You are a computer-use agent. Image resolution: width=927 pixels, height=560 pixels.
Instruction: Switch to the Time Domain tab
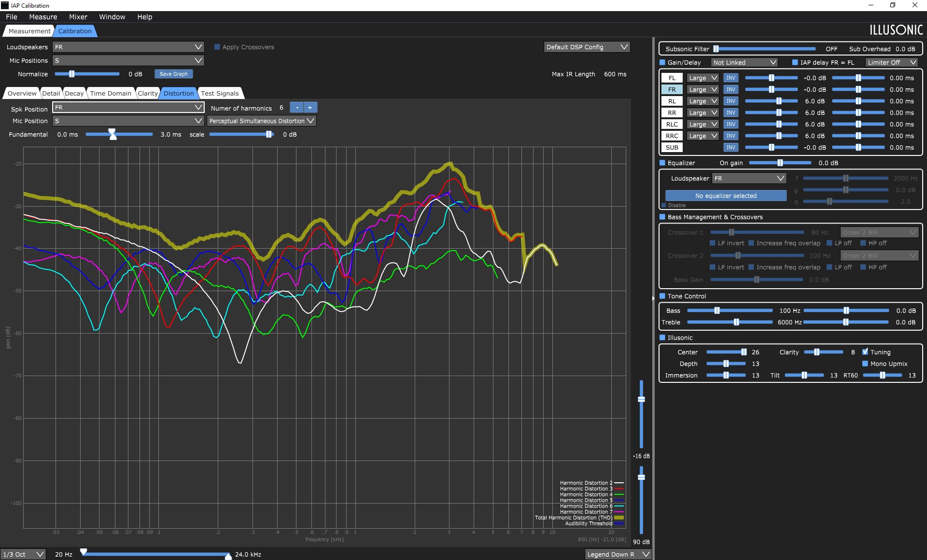pos(111,93)
